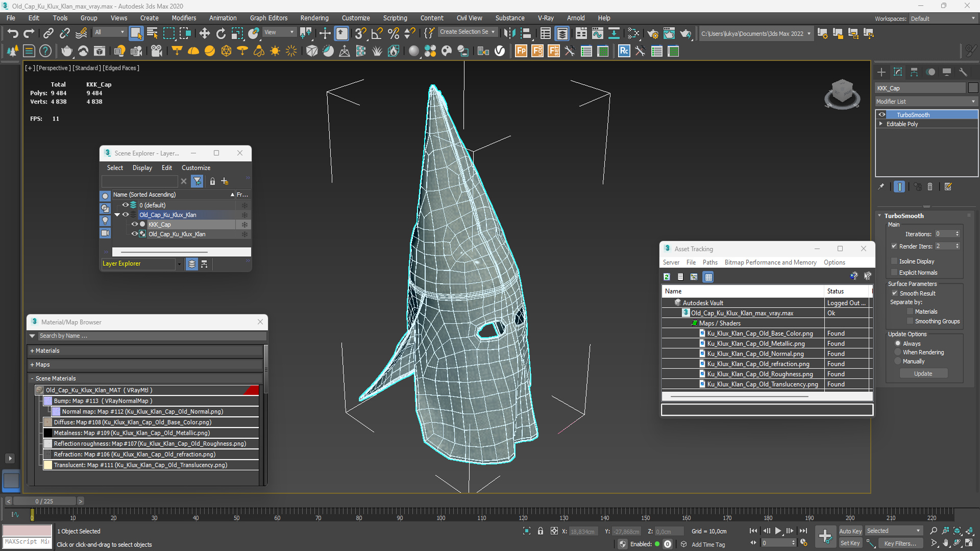Click Metalness map black swatch

(x=48, y=433)
